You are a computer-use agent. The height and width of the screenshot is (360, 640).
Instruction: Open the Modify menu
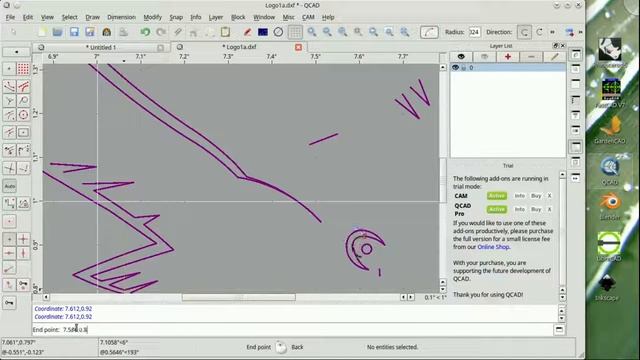[x=152, y=17]
